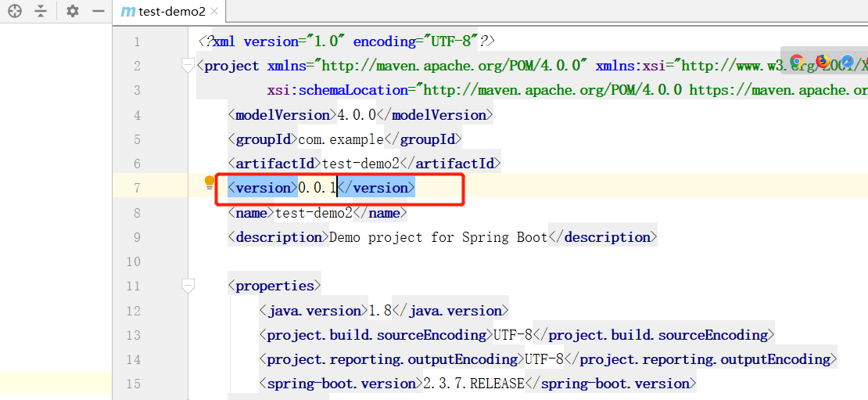Click the lightbulb intention icon on line 7

click(x=210, y=183)
